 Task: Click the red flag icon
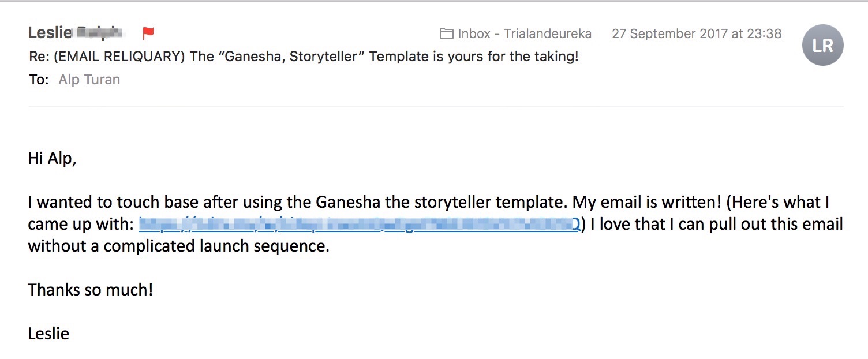pos(148,33)
